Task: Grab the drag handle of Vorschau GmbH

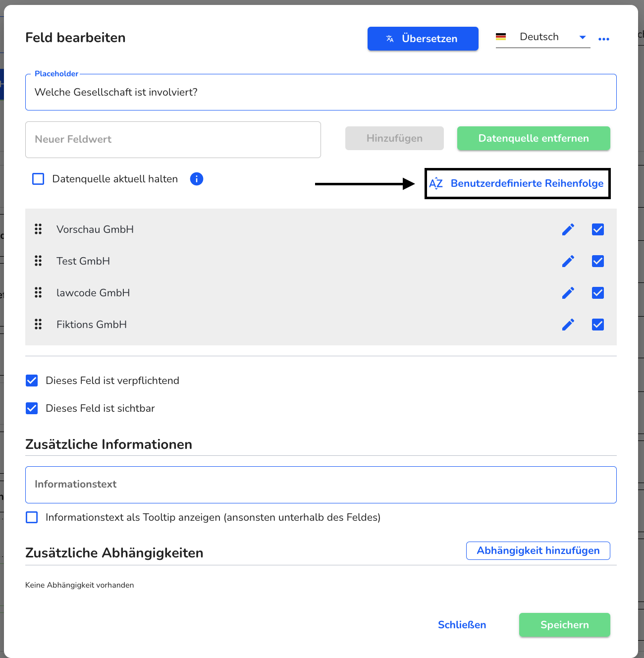Action: pos(38,229)
